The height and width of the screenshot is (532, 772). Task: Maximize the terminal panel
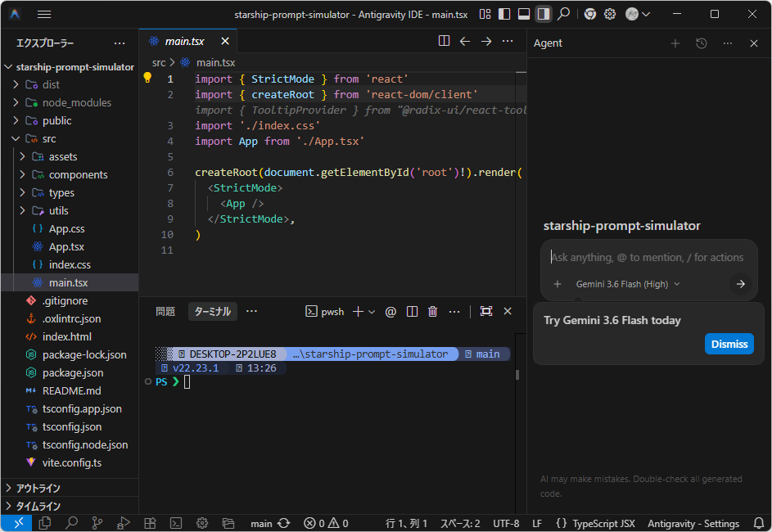(x=486, y=311)
